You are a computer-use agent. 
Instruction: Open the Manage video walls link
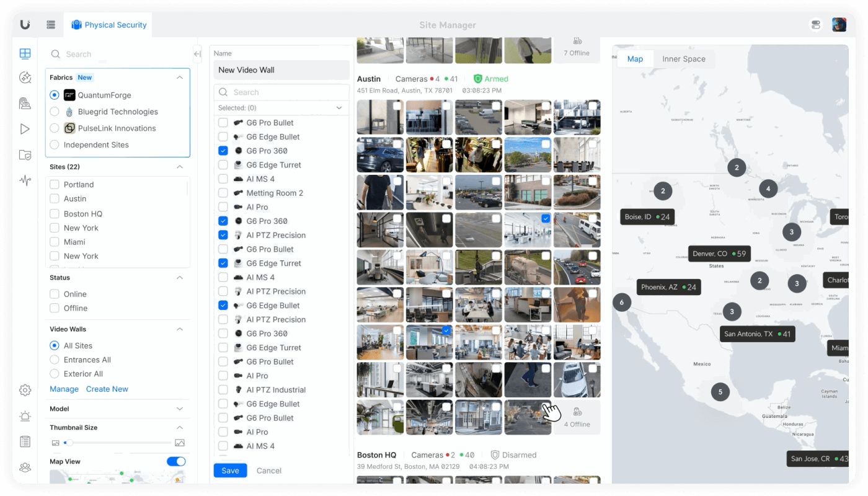click(64, 389)
